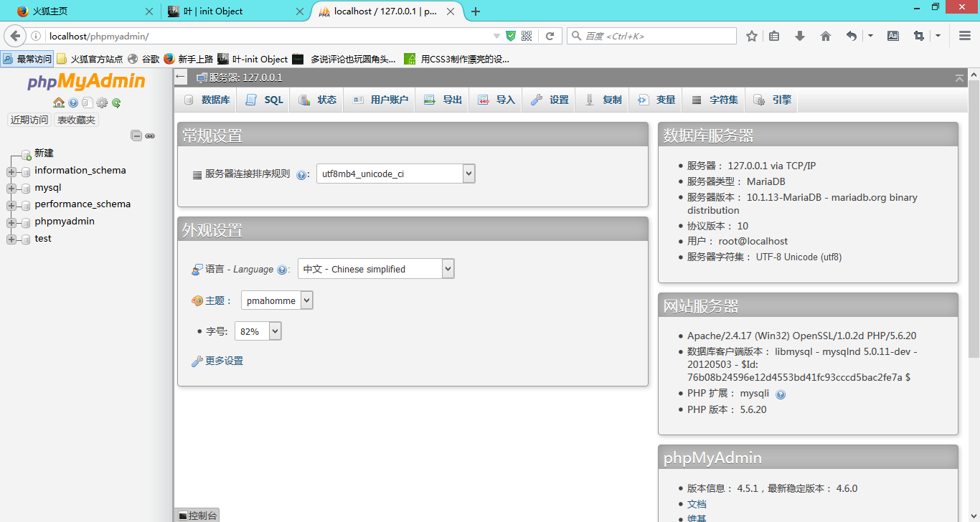
Task: Open the 文档 documentation link
Action: (x=697, y=504)
